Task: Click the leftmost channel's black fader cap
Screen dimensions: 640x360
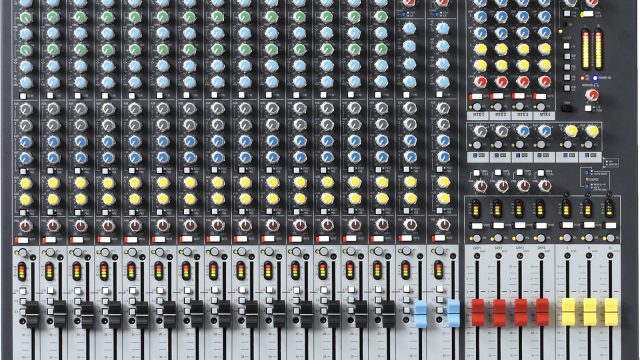Action: tap(32, 314)
